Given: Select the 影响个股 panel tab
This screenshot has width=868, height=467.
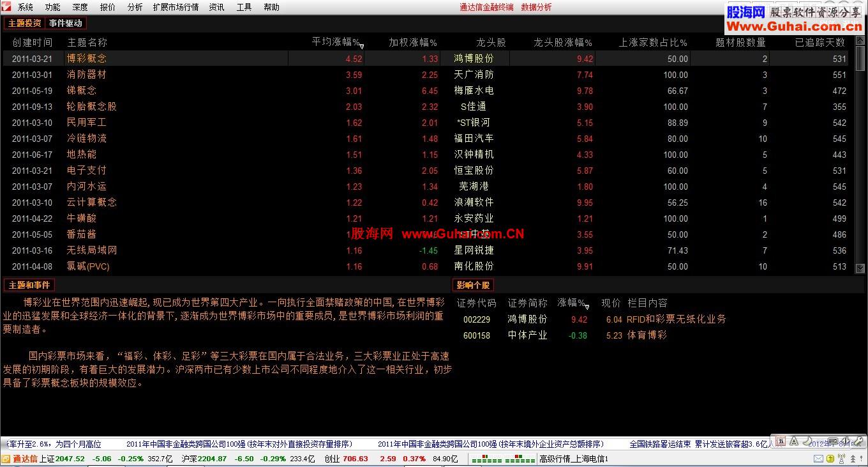Looking at the screenshot, I should coord(474,285).
